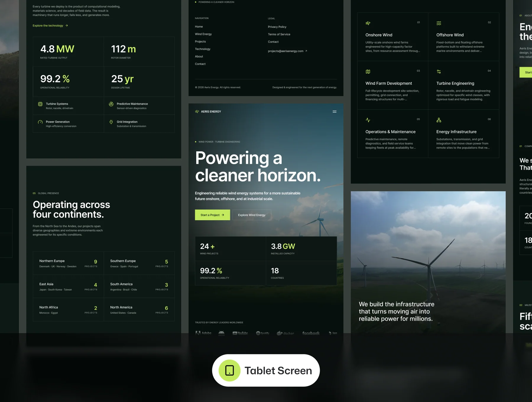
Task: Click the Explore Wind Energy button
Action: click(252, 215)
